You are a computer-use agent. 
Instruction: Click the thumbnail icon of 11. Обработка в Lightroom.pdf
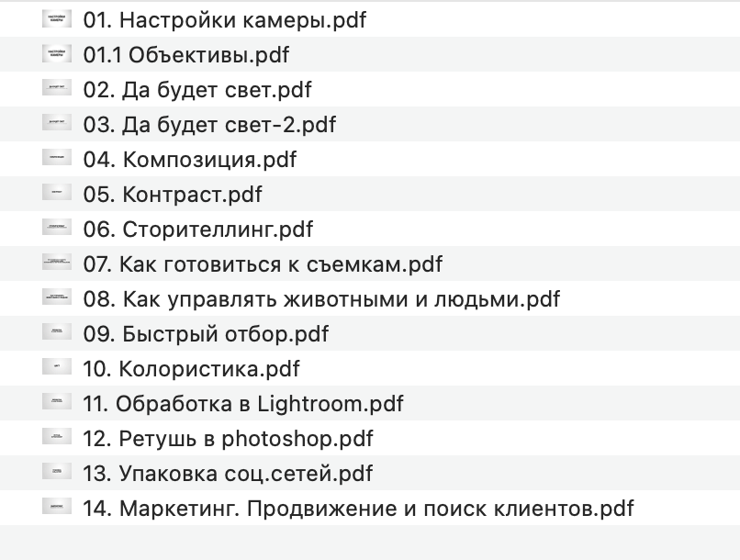[57, 403]
